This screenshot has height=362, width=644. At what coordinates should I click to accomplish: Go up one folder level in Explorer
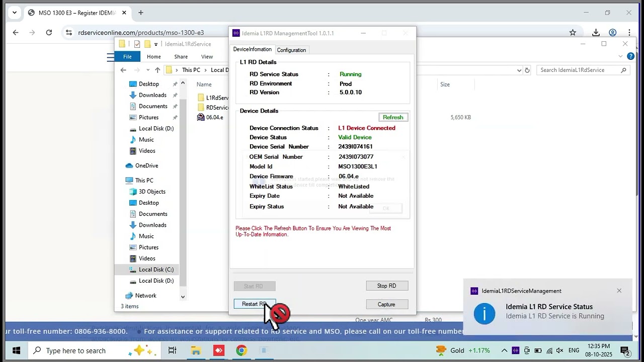(x=157, y=70)
